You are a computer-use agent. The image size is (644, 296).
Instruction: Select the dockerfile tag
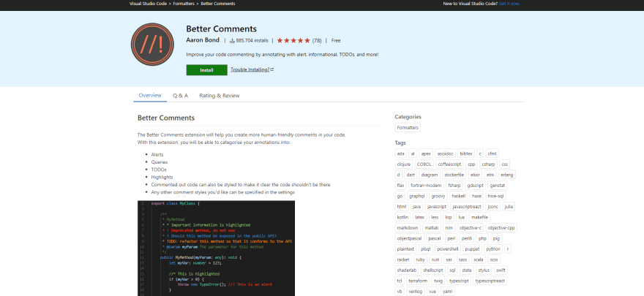(x=454, y=175)
